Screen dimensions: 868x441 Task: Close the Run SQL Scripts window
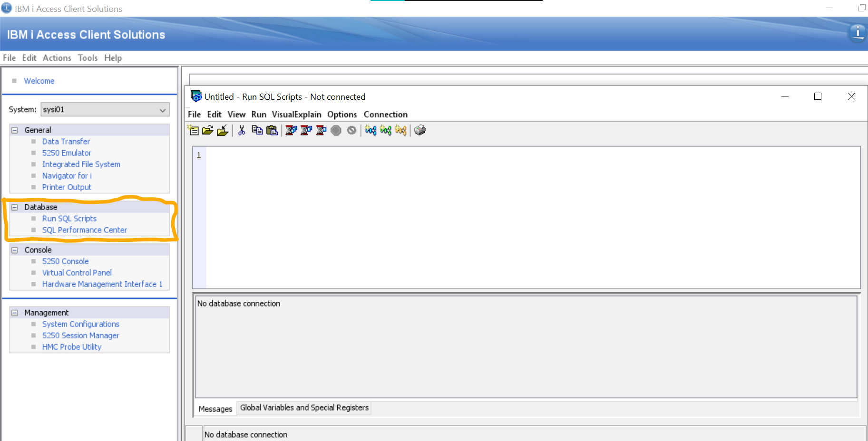coord(851,96)
